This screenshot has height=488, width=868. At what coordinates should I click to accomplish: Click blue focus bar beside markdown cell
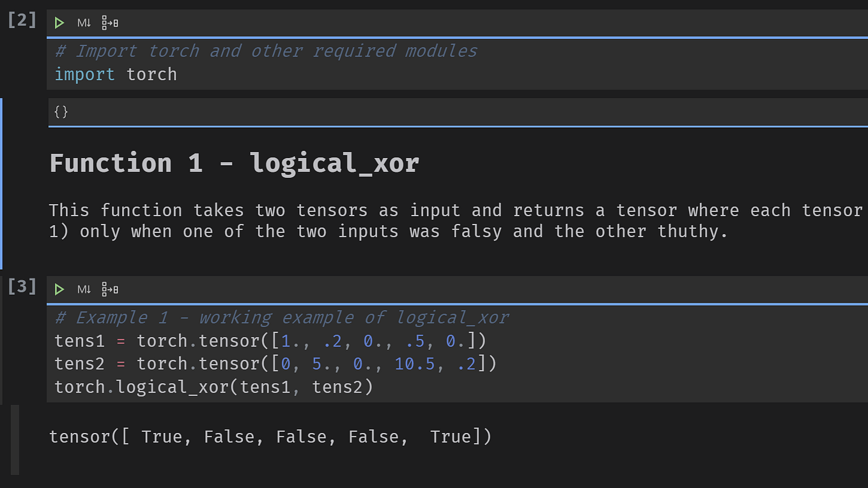coord(1,184)
